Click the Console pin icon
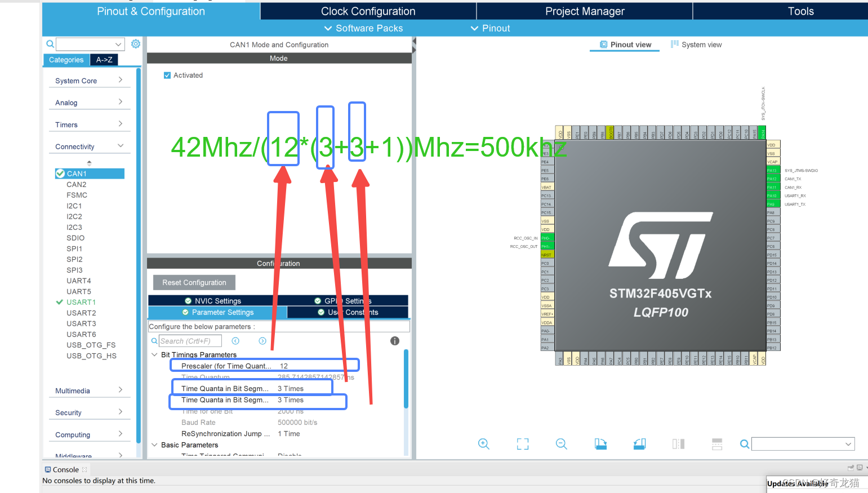Viewport: 868px width, 493px height. coord(851,468)
